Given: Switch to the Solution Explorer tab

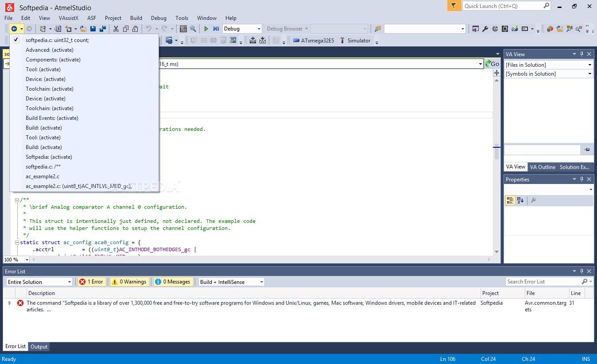Looking at the screenshot, I should 574,167.
